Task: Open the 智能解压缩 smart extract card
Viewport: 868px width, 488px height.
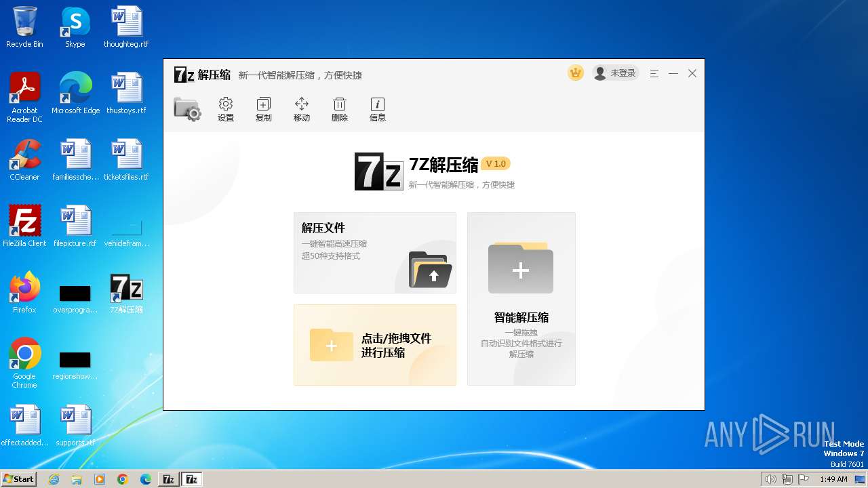Action: [x=521, y=299]
